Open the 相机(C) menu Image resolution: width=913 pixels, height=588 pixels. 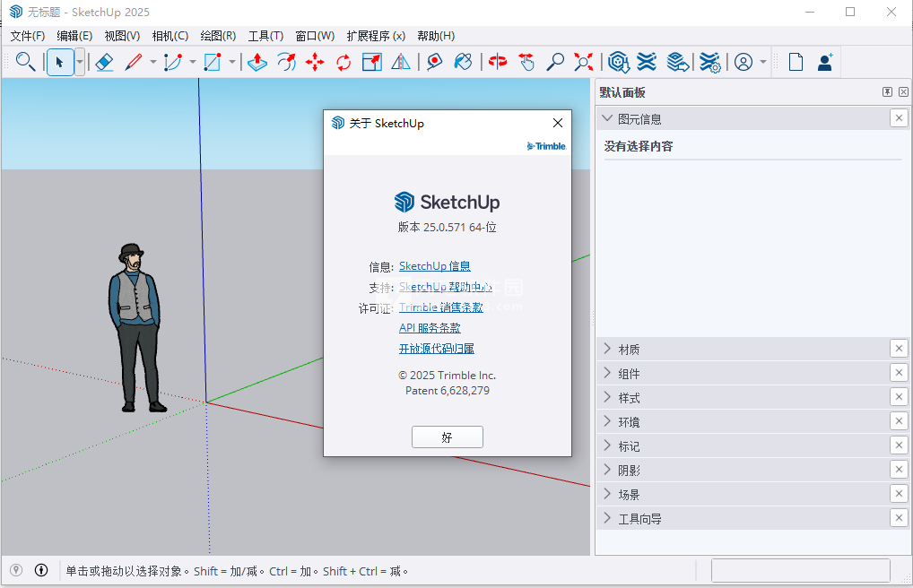(x=170, y=36)
